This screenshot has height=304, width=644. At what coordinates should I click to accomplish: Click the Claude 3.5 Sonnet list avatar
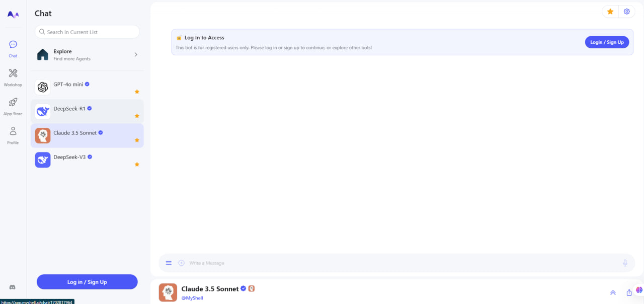coord(43,135)
